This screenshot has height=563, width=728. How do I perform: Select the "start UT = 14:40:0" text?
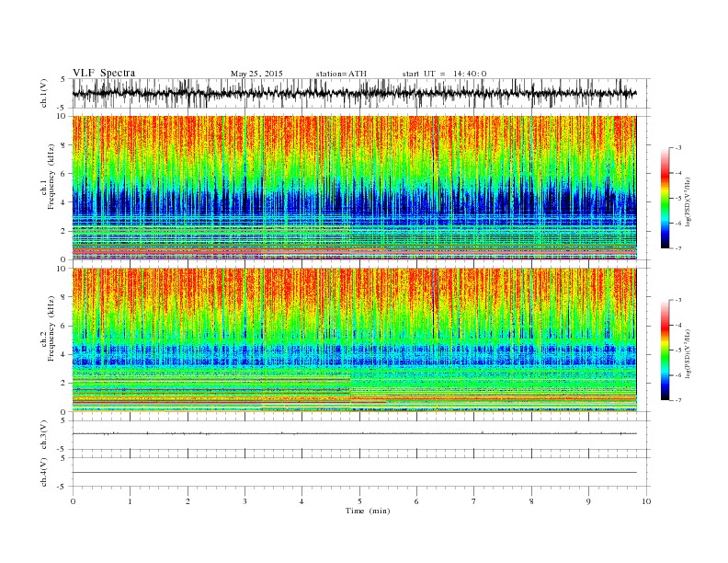coord(444,74)
